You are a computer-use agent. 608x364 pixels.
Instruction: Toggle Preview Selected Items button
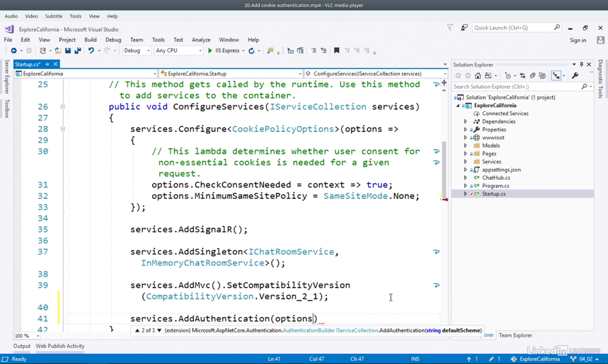(x=556, y=76)
